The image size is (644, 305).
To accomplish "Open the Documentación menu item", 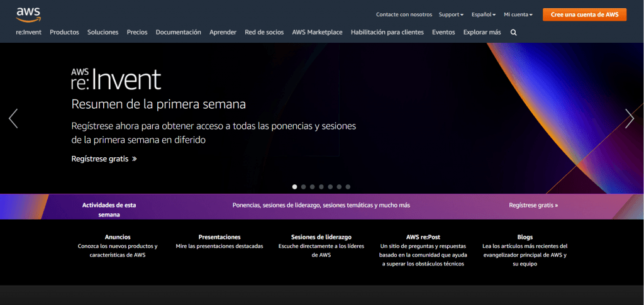I will 178,32.
